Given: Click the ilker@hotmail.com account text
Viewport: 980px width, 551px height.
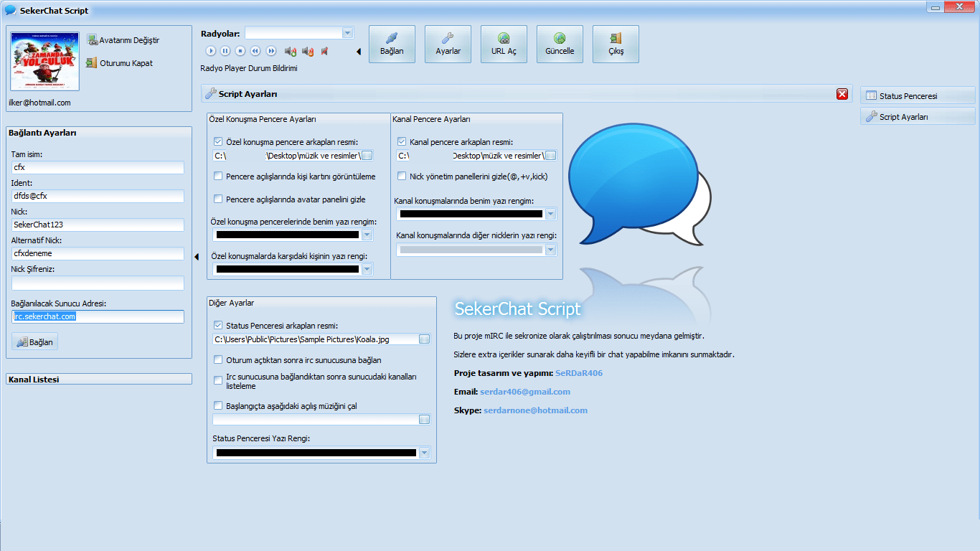Looking at the screenshot, I should (x=39, y=103).
